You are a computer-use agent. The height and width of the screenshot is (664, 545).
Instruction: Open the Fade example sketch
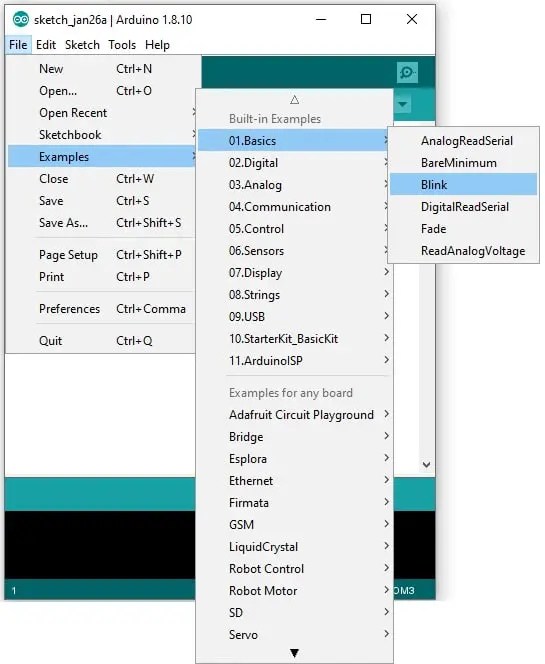[x=464, y=229]
